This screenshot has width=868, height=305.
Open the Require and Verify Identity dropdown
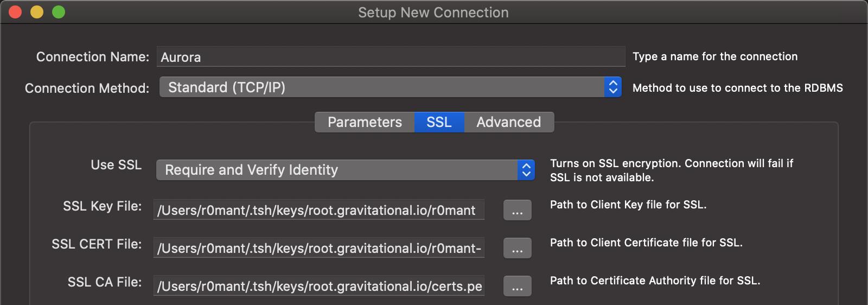tap(336, 170)
